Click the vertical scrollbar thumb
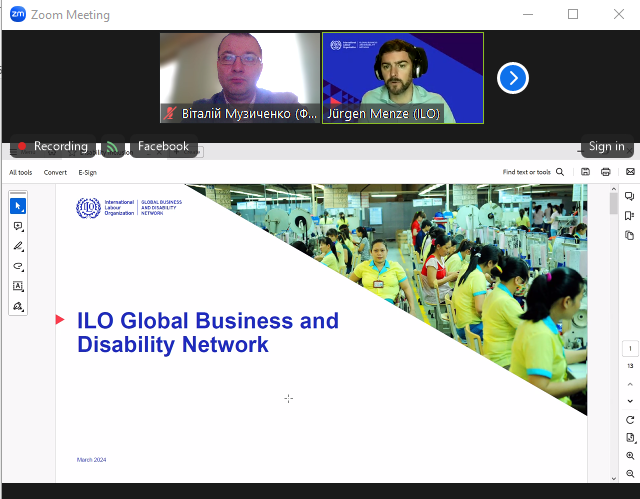 (x=613, y=203)
